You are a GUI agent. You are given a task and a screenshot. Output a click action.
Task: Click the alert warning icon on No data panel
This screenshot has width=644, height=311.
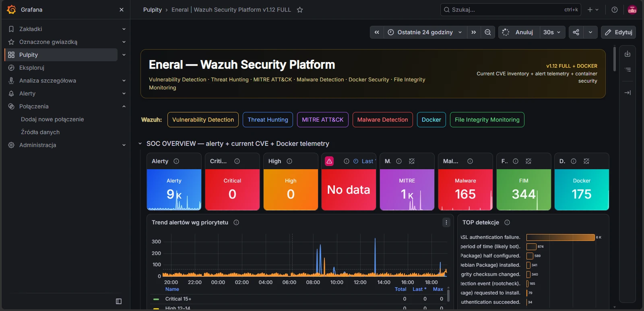pyautogui.click(x=329, y=161)
